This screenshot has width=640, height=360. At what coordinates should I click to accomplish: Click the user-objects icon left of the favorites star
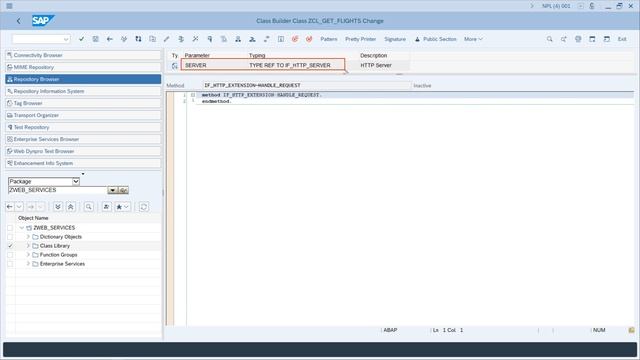pos(107,207)
